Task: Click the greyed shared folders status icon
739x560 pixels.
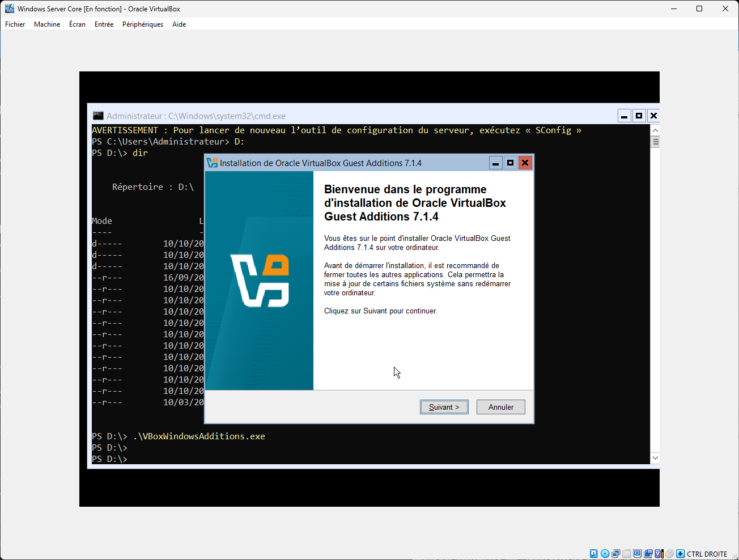Action: pos(626,554)
